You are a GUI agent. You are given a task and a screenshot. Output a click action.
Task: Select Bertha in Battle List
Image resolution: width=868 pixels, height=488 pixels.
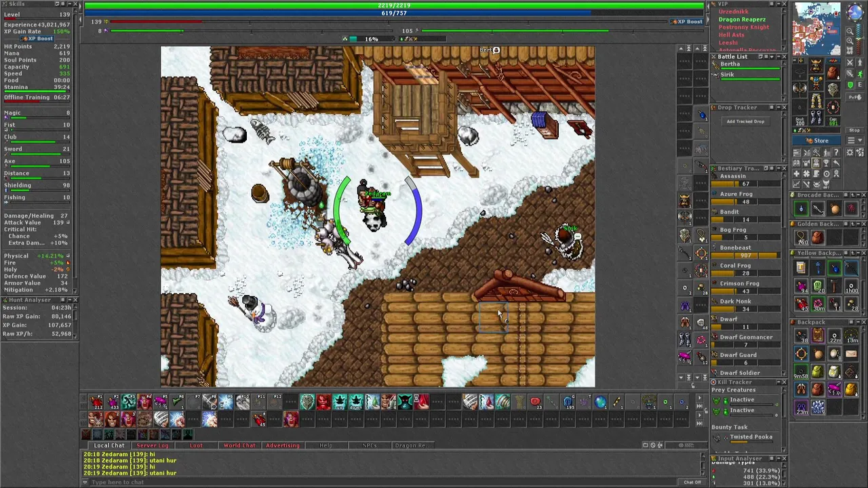click(x=746, y=66)
